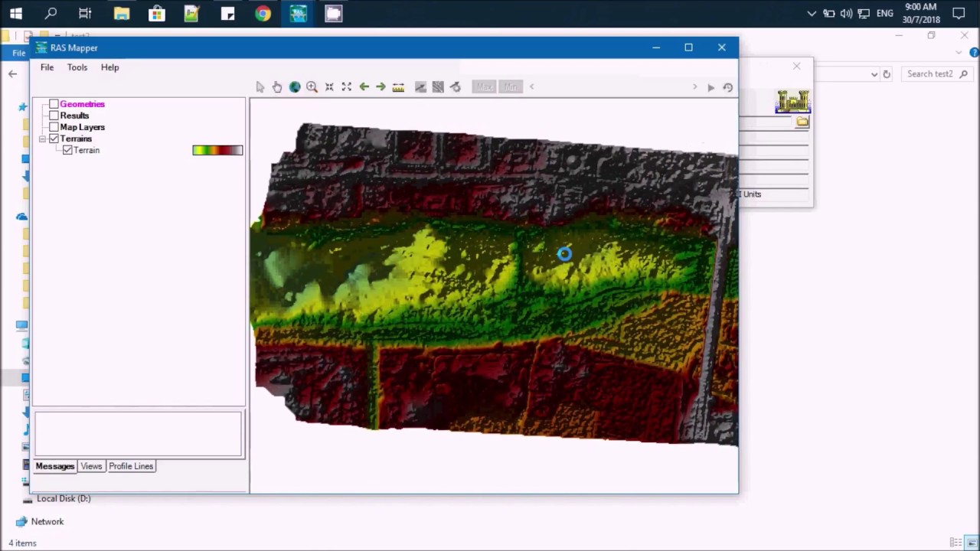
Task: Switch to the Views tab
Action: pyautogui.click(x=91, y=466)
